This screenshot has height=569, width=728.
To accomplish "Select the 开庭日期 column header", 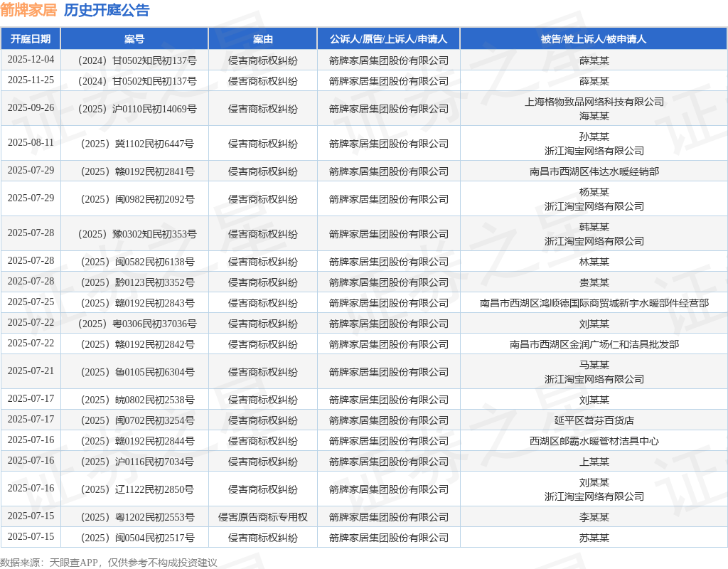I will [31, 39].
